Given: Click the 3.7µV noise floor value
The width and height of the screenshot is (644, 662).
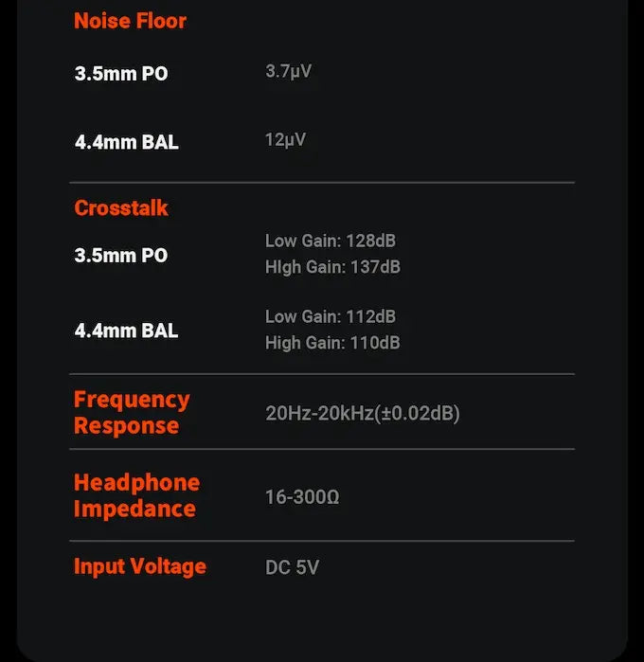Looking at the screenshot, I should [288, 71].
